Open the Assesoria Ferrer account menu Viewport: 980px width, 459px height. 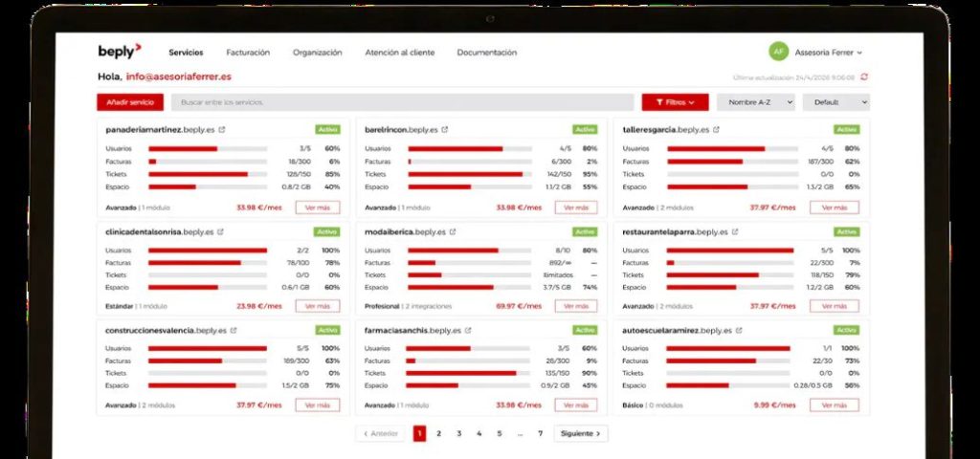[828, 53]
